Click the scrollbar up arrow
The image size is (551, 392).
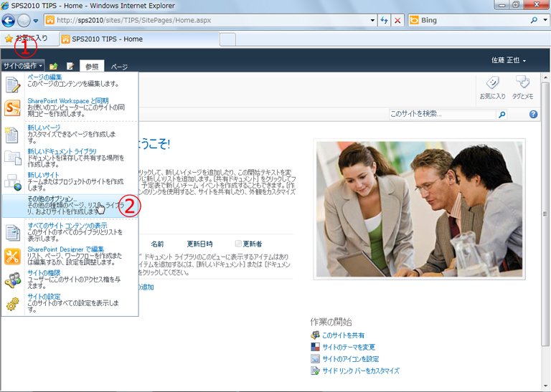(x=545, y=77)
